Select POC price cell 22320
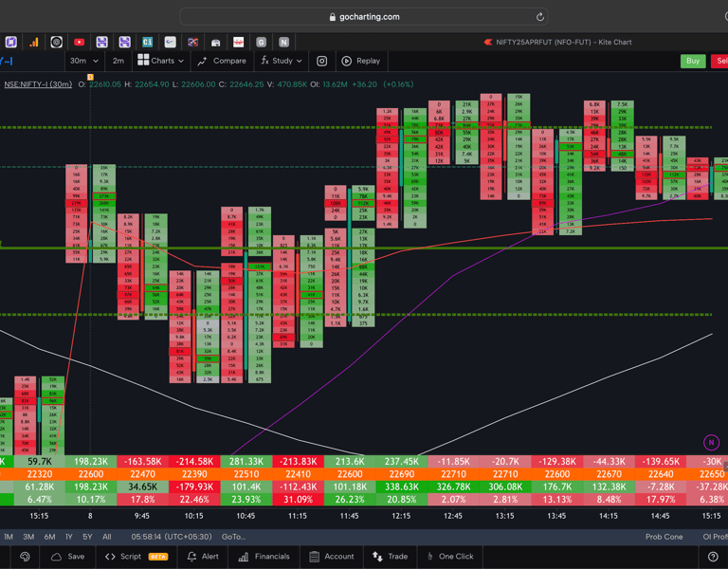The image size is (728, 569). pyautogui.click(x=40, y=474)
